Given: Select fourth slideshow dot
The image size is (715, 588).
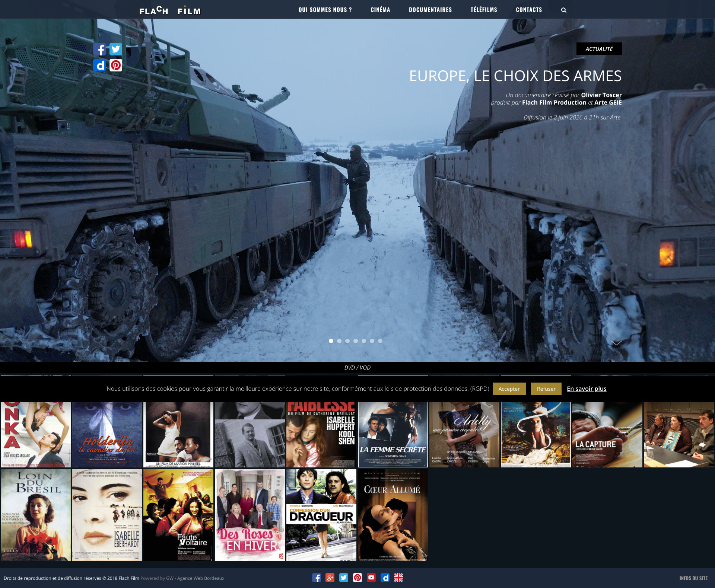Looking at the screenshot, I should pyautogui.click(x=356, y=341).
